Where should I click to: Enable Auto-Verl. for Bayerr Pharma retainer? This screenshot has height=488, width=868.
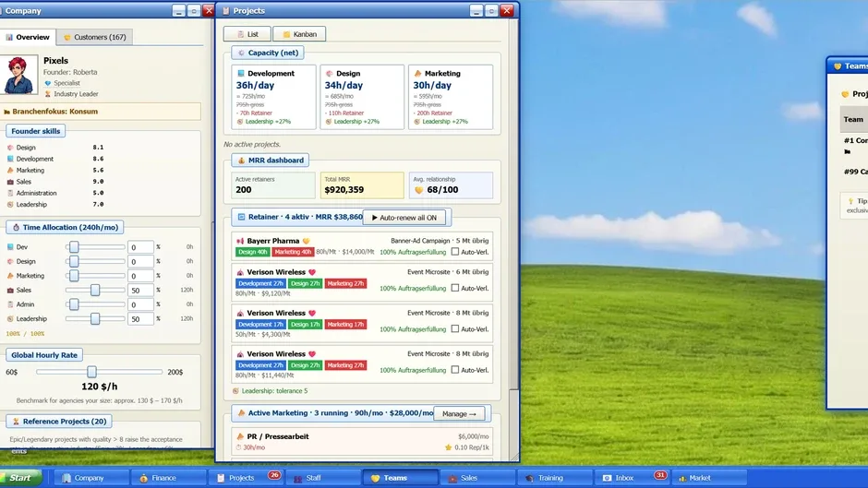tap(455, 252)
